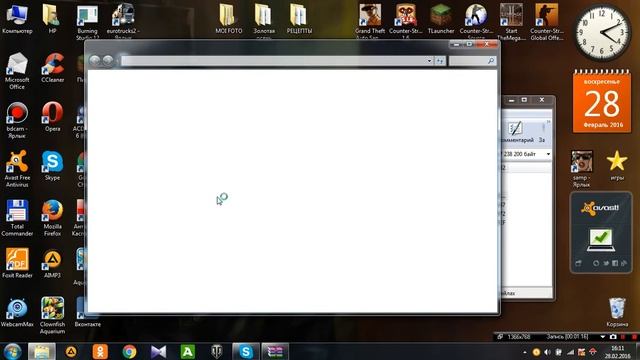This screenshot has width=640, height=360.
Task: Open the samp shortcut icon
Action: click(x=582, y=168)
